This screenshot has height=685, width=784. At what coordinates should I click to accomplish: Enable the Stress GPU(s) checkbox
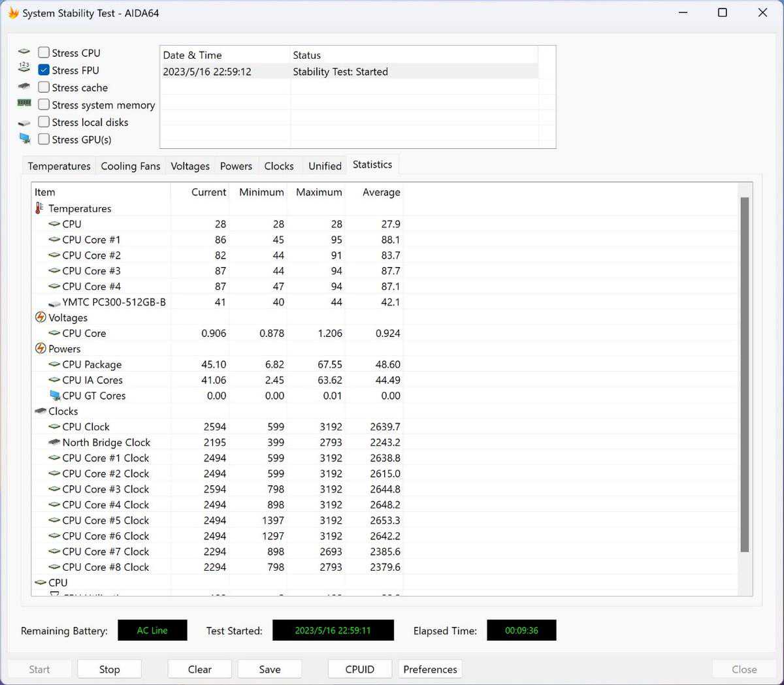tap(44, 139)
